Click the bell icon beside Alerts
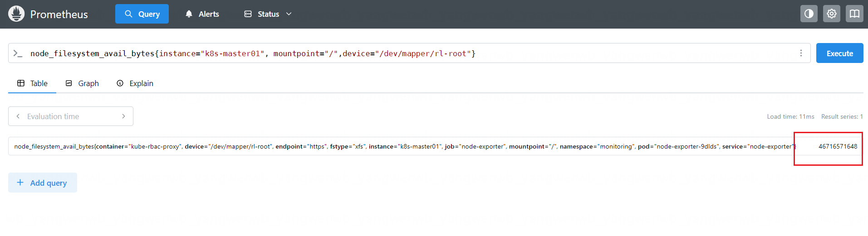The width and height of the screenshot is (868, 236). tap(189, 14)
